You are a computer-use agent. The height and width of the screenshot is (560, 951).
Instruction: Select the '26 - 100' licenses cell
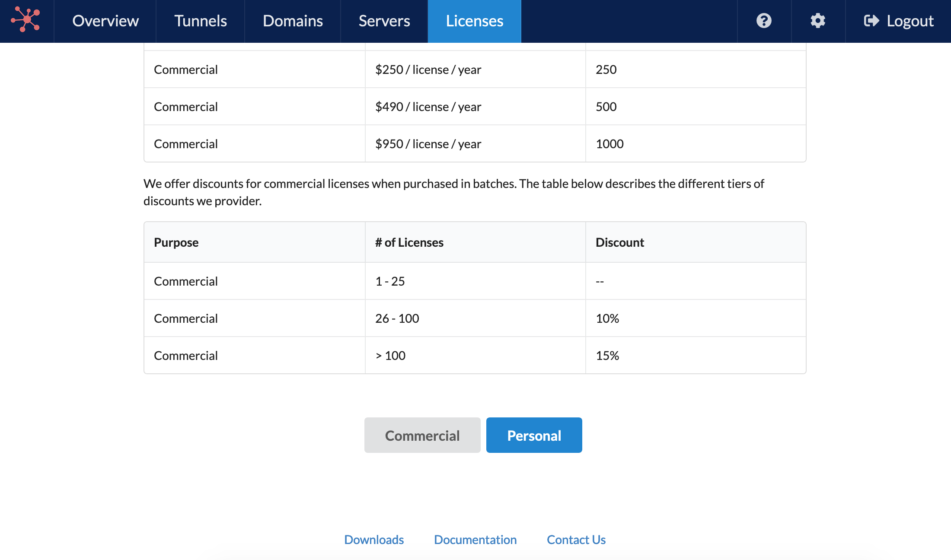pyautogui.click(x=475, y=318)
